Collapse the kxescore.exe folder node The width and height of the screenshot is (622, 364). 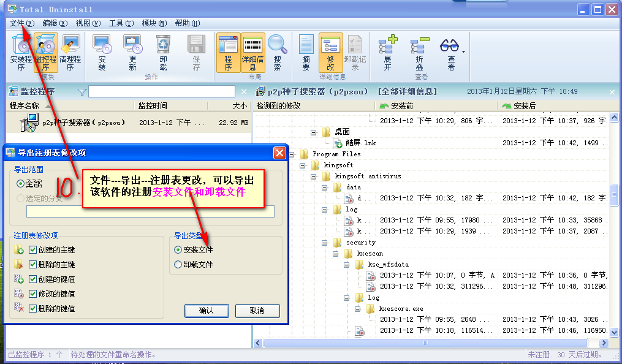tap(357, 309)
